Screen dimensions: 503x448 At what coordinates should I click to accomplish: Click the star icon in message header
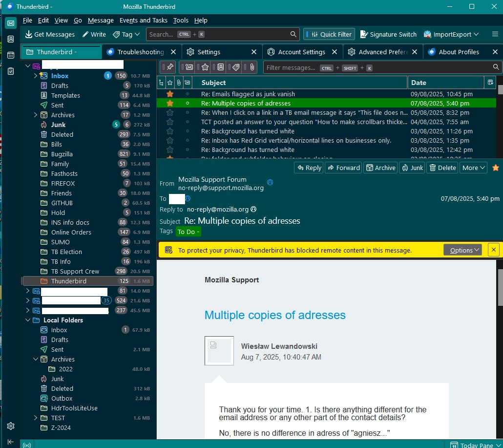[495, 168]
